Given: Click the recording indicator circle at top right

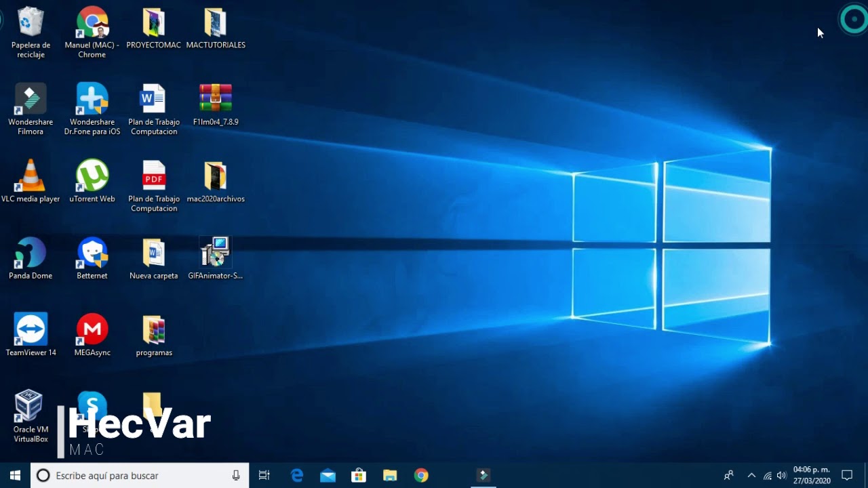Looking at the screenshot, I should pyautogui.click(x=852, y=20).
